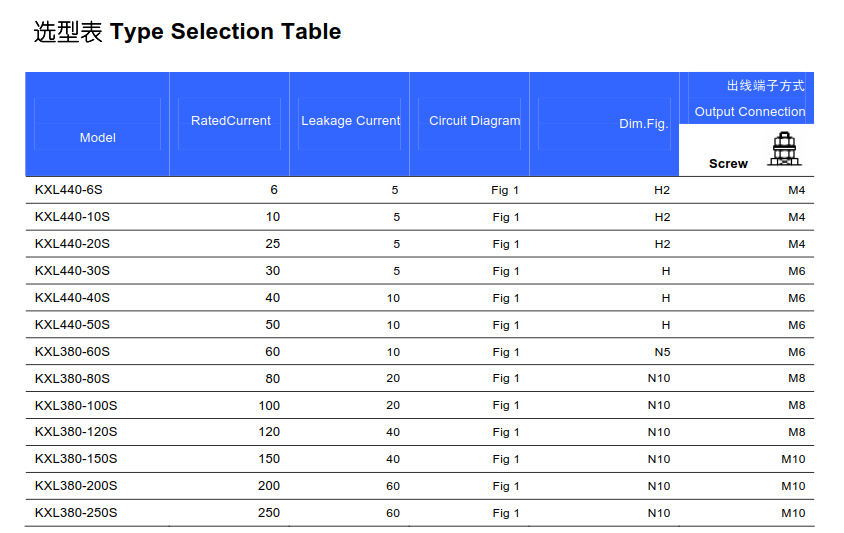Screen dimensions: 844x533
Task: Click Fig 1 in KXL380-100S row
Action: click(506, 405)
